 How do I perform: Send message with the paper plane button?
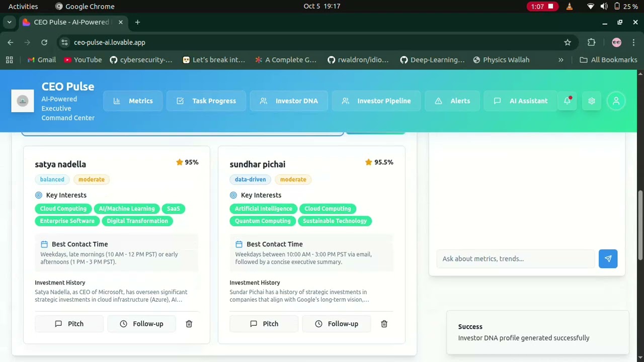click(608, 258)
